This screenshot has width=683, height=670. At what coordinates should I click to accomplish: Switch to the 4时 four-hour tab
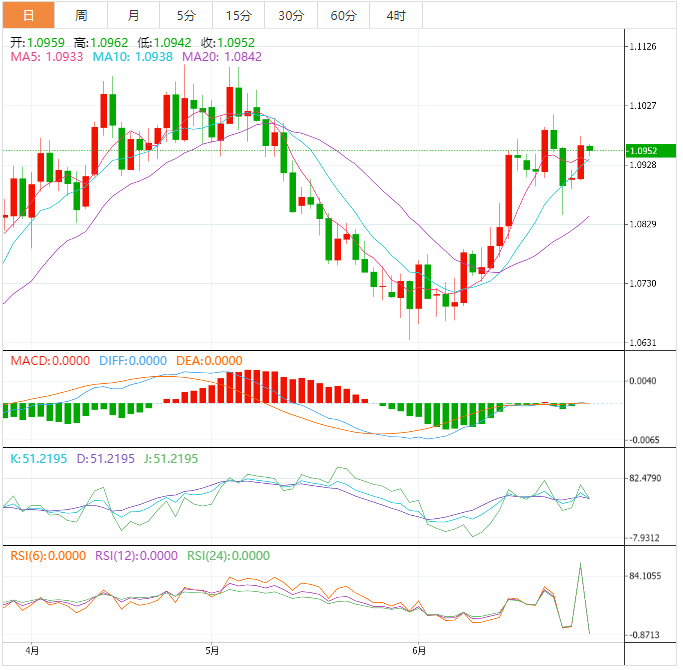pos(395,15)
